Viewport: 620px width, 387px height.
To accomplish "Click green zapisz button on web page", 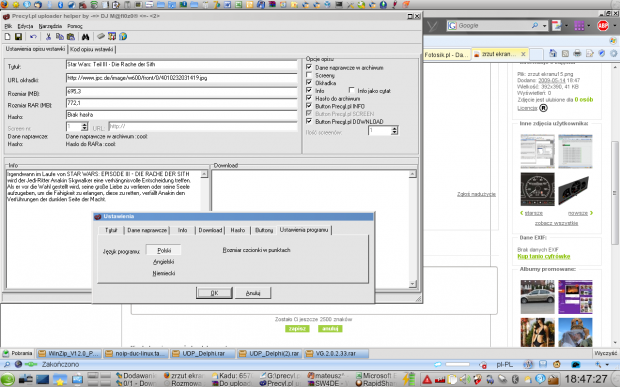I will pyautogui.click(x=297, y=328).
